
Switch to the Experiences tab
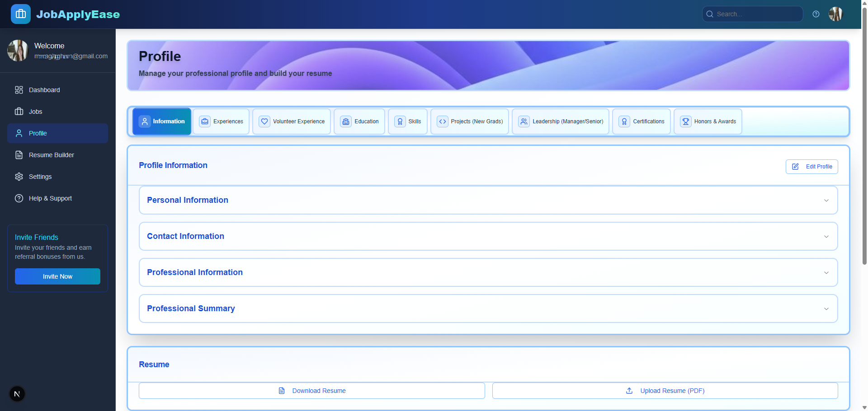(222, 121)
